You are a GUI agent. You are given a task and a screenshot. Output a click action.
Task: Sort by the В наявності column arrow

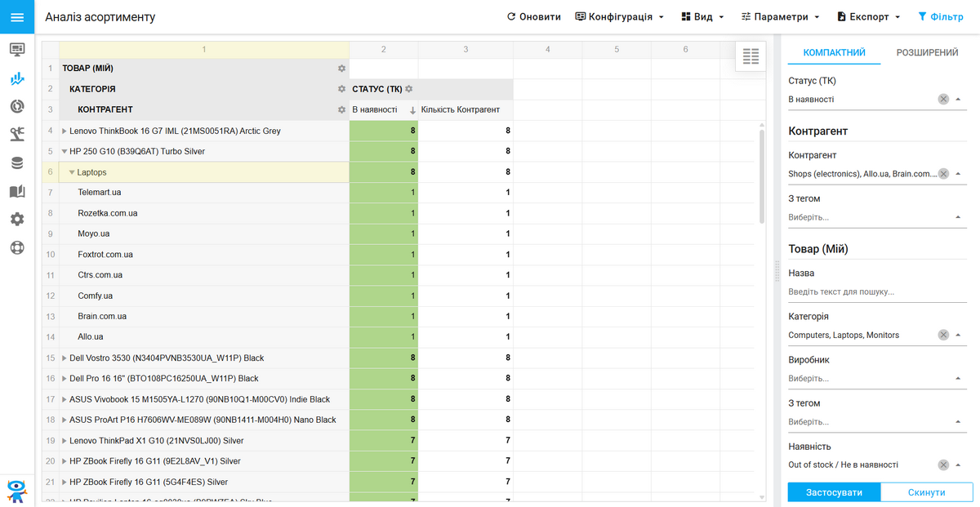point(412,110)
